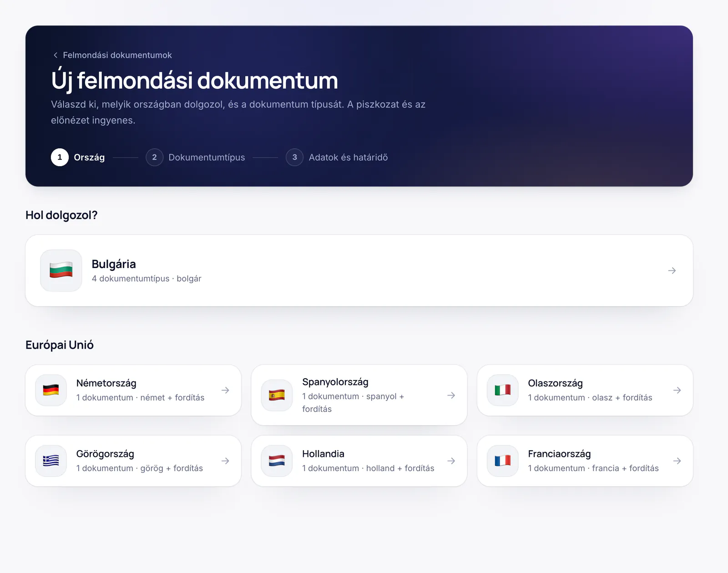Click '1 dokumentum · francia + fordítás' text
This screenshot has height=573, width=728.
[593, 468]
